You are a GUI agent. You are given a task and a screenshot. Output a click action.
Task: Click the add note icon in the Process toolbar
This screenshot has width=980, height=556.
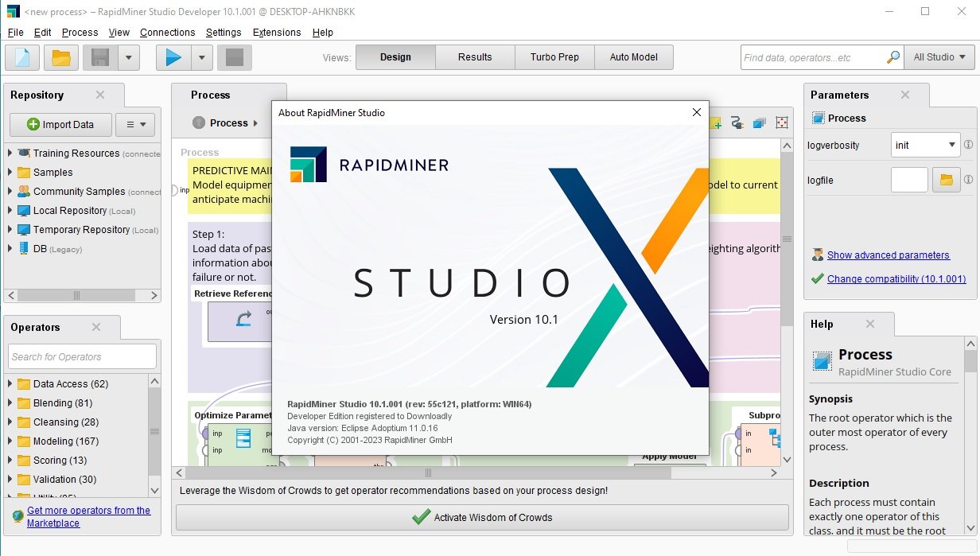[715, 123]
